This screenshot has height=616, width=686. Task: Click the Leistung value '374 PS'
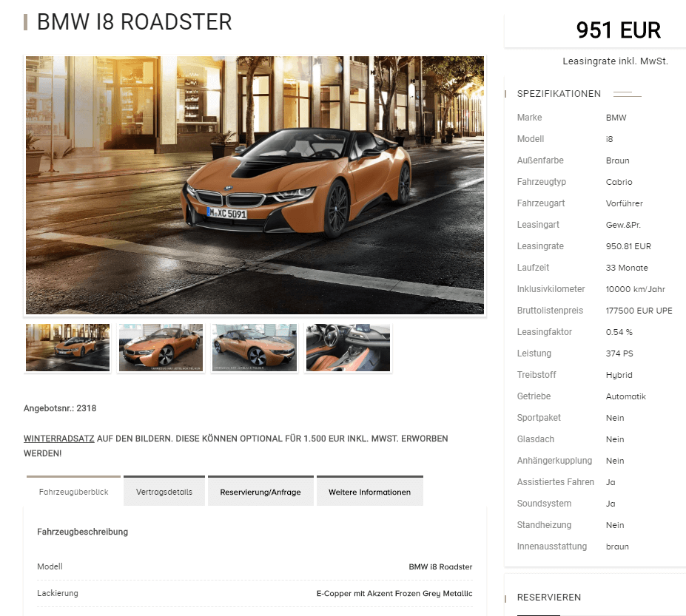click(619, 353)
